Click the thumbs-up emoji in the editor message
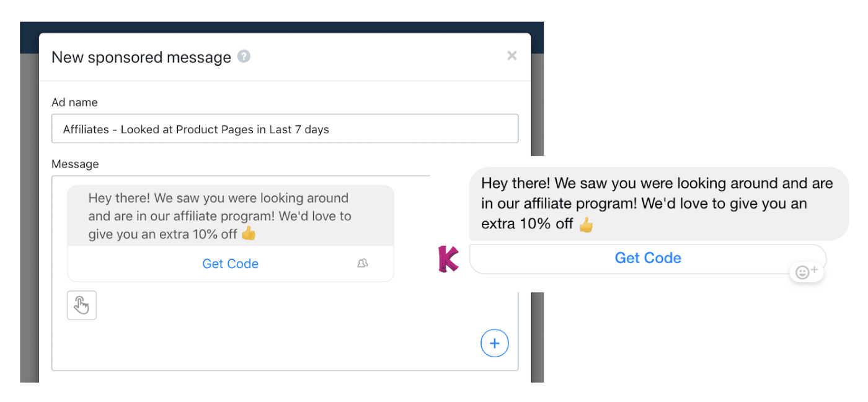 pos(249,234)
